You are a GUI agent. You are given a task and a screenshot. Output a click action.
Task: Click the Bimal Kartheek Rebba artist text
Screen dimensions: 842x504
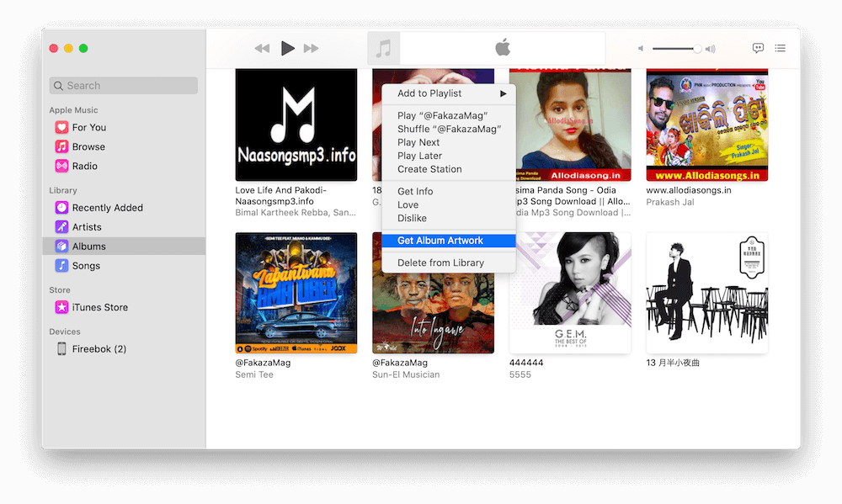point(296,213)
